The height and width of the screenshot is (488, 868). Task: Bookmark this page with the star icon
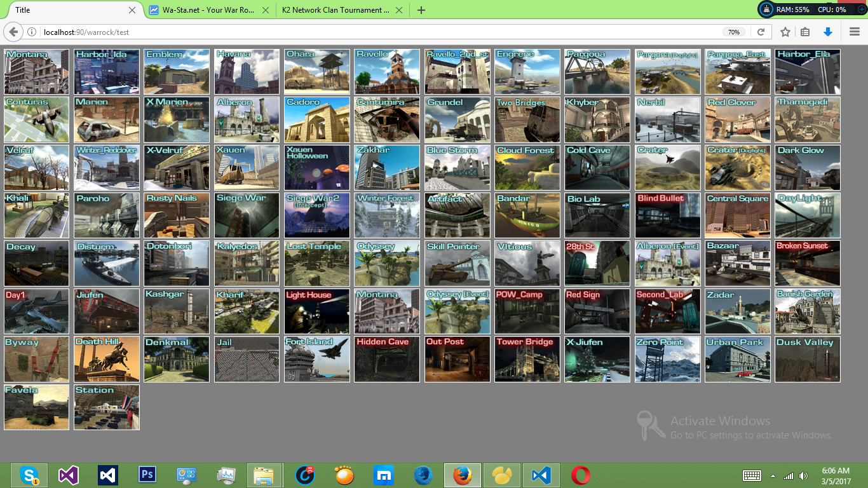(x=785, y=32)
